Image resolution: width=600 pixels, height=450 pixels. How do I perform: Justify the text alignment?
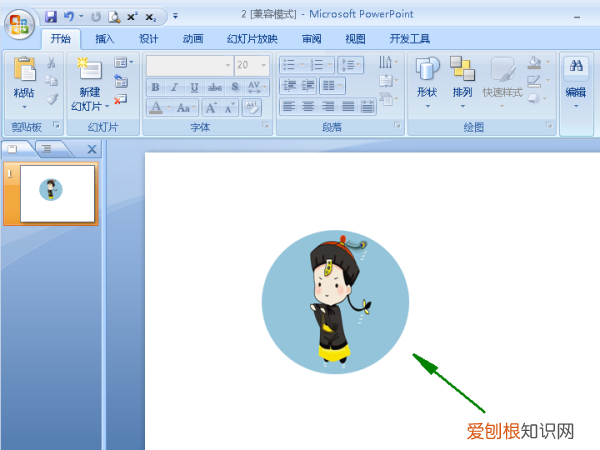348,106
